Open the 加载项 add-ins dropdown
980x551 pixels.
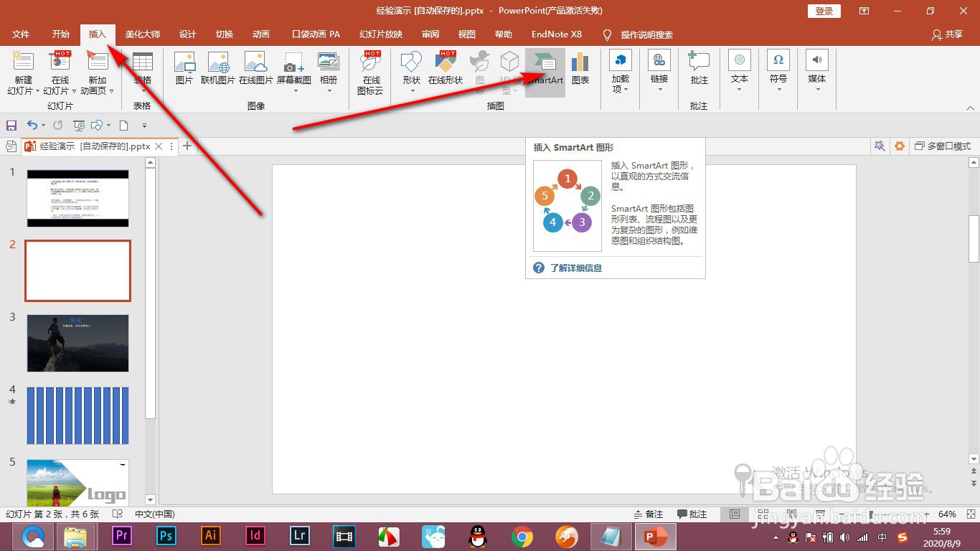(621, 72)
